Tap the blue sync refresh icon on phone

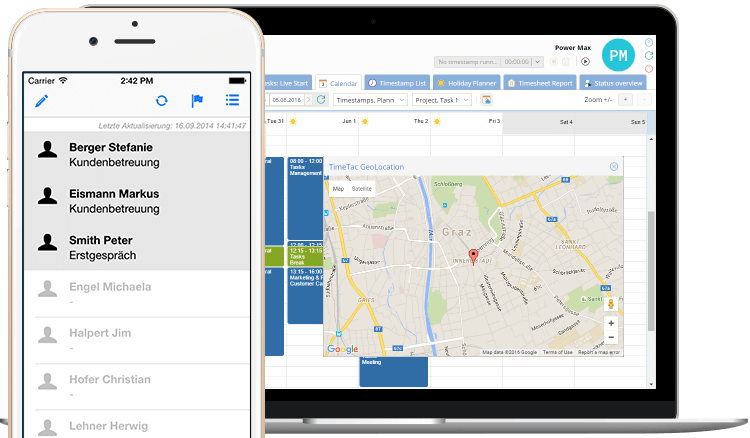[x=161, y=101]
